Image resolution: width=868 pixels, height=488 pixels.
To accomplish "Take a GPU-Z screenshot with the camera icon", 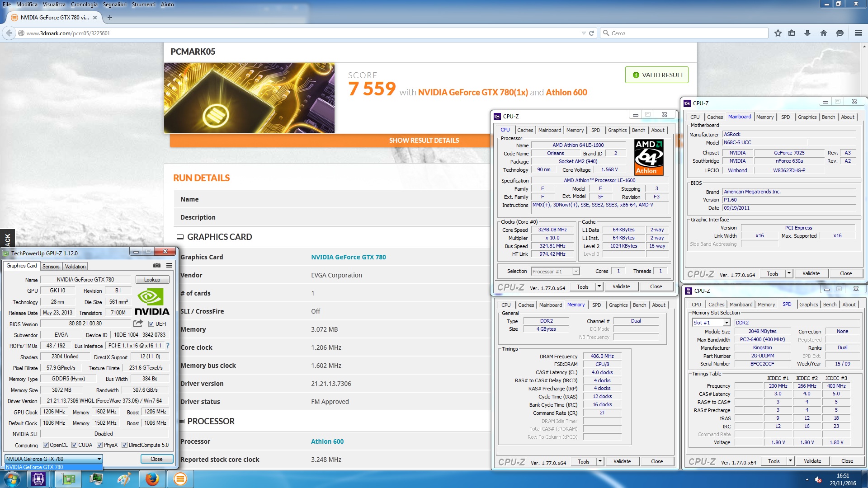I will (157, 266).
